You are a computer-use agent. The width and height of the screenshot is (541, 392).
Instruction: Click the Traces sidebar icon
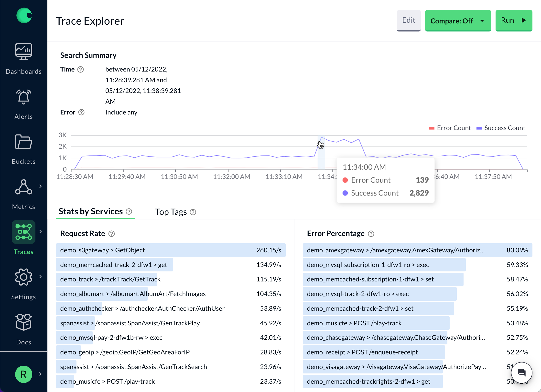tap(23, 232)
